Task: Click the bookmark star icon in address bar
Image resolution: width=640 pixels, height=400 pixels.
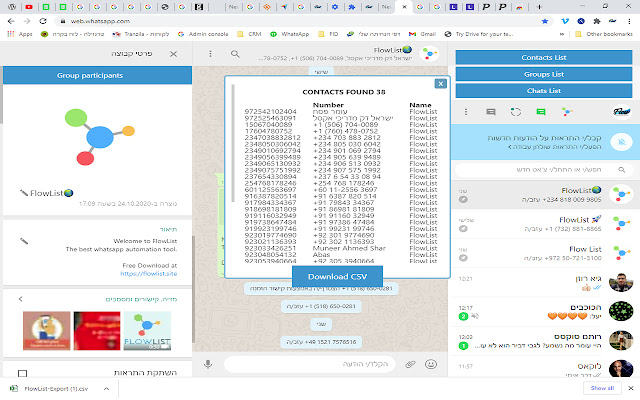Action: pos(545,21)
